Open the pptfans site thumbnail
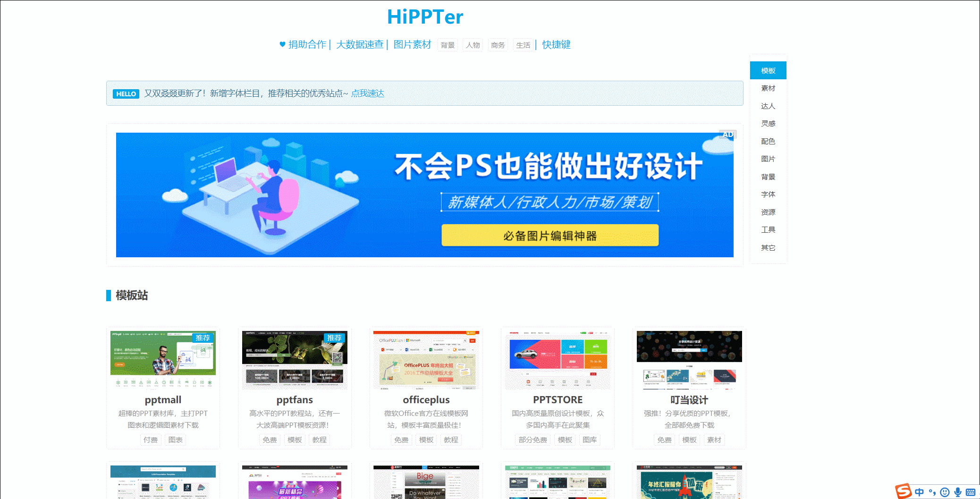 (x=295, y=360)
